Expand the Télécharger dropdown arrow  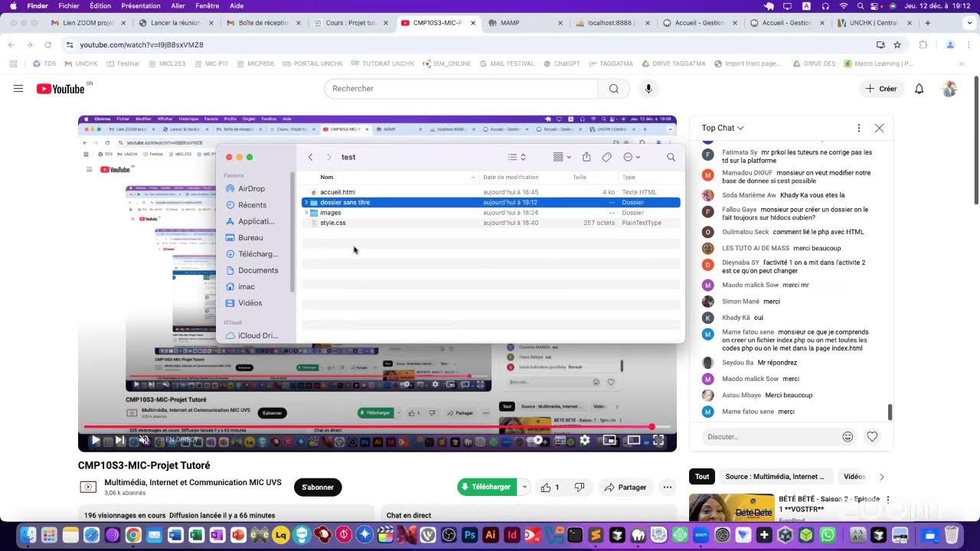[x=524, y=487]
